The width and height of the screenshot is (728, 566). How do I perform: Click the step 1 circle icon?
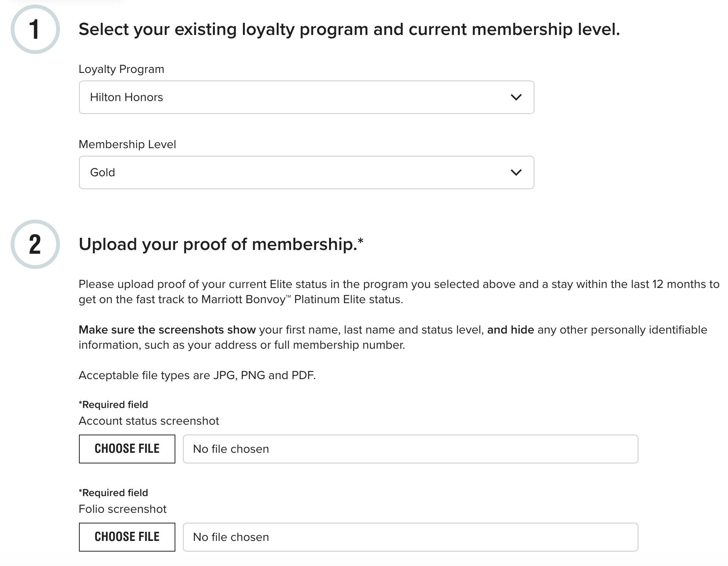point(35,29)
